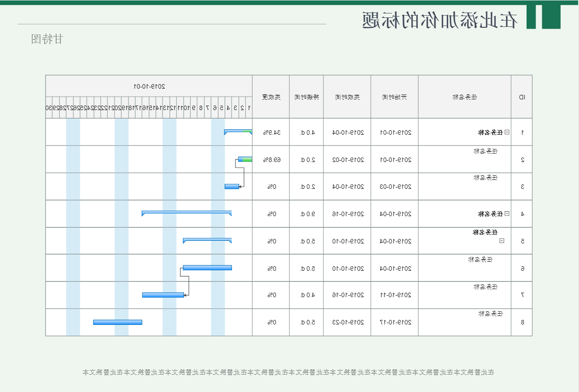
Task: Click the task name in row 3
Action: point(485,178)
